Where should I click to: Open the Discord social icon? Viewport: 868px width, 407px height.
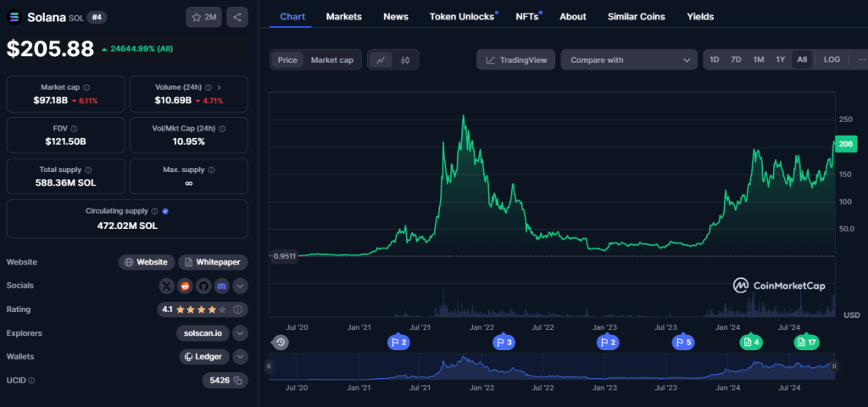(x=221, y=287)
